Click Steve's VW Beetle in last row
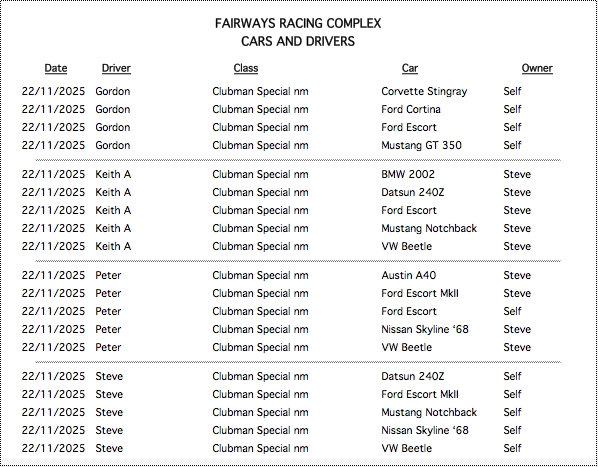The height and width of the screenshot is (467, 598). point(407,448)
